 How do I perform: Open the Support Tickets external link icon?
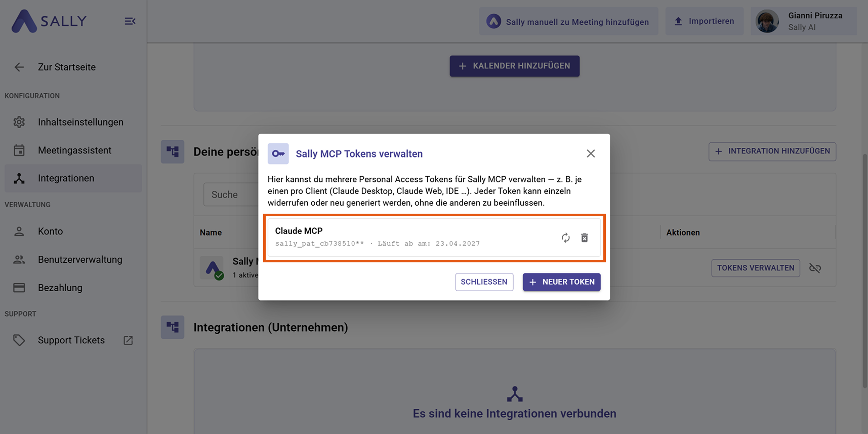[x=128, y=340]
